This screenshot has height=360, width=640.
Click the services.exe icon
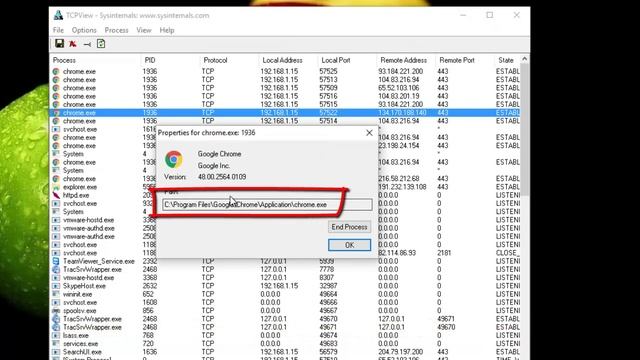pyautogui.click(x=56, y=344)
